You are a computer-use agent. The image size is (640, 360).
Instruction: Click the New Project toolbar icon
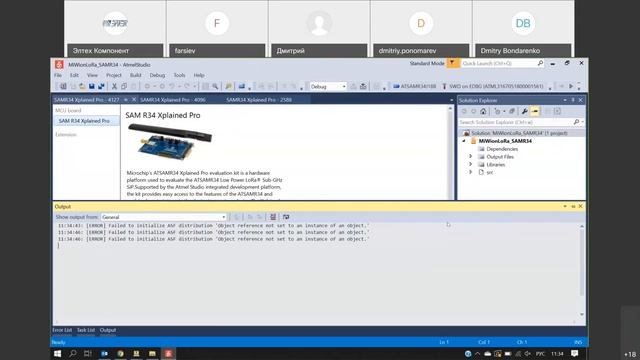point(63,86)
